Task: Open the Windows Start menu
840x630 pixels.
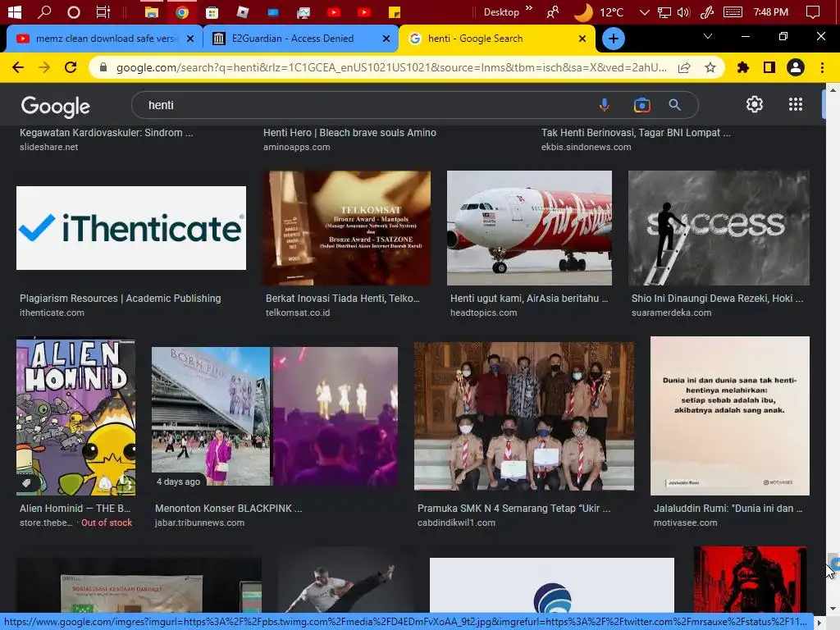Action: 15,11
